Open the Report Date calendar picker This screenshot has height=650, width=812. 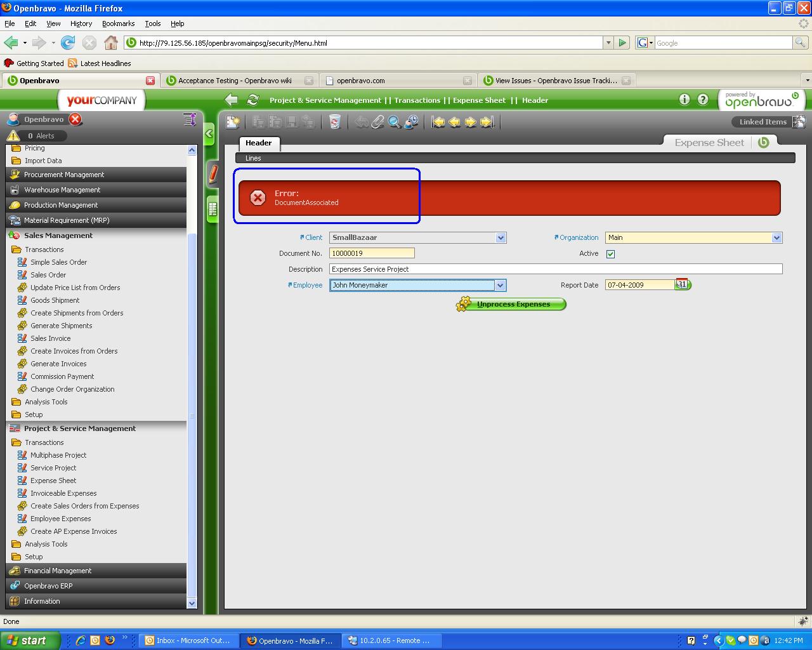[x=682, y=284]
